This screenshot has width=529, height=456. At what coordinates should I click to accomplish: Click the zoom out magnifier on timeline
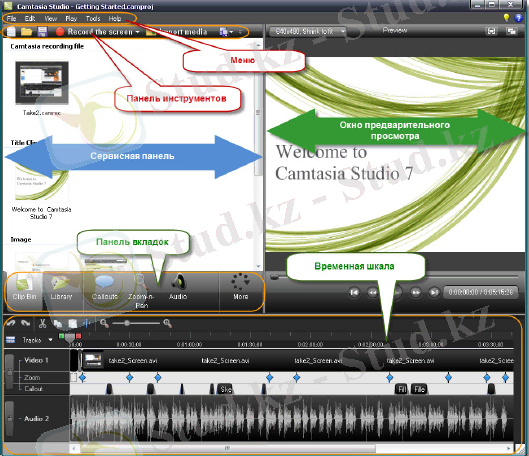pos(104,323)
